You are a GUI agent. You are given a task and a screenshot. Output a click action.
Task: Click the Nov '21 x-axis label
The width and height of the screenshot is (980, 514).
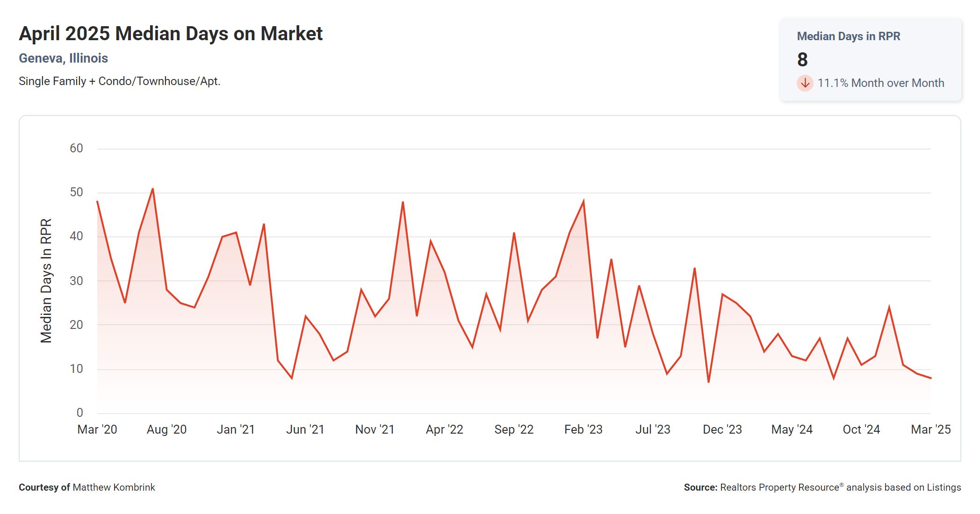pyautogui.click(x=375, y=429)
